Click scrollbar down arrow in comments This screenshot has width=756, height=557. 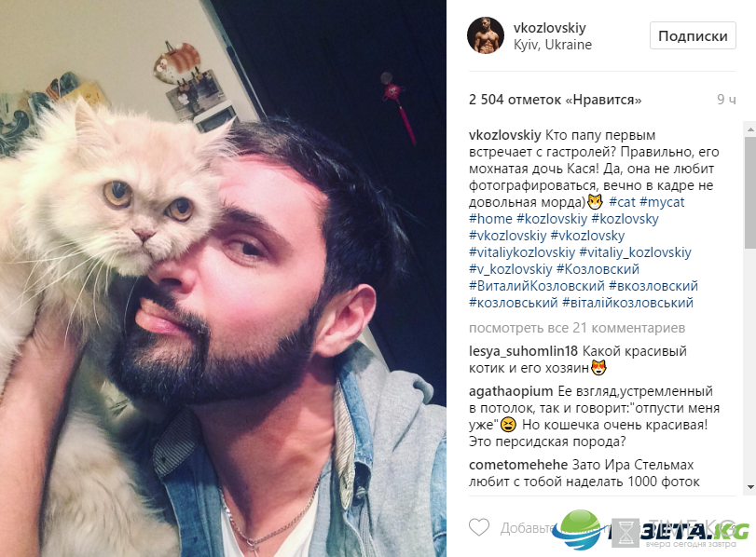coord(750,487)
